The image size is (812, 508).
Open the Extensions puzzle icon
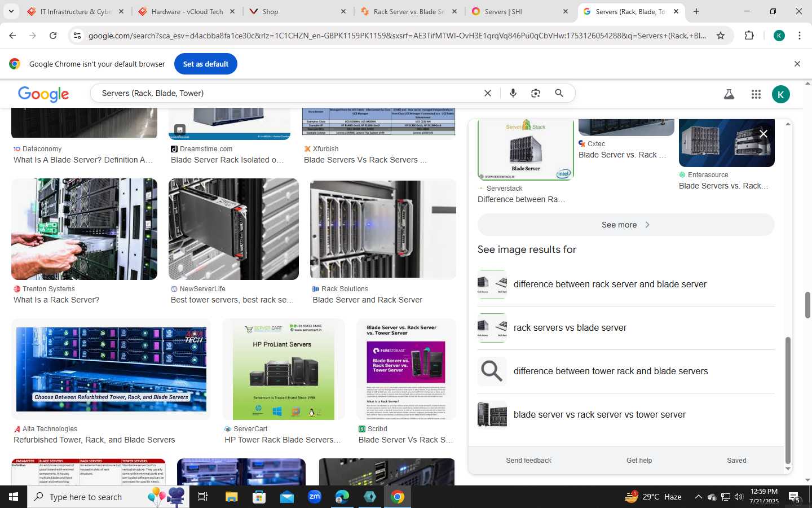point(749,36)
